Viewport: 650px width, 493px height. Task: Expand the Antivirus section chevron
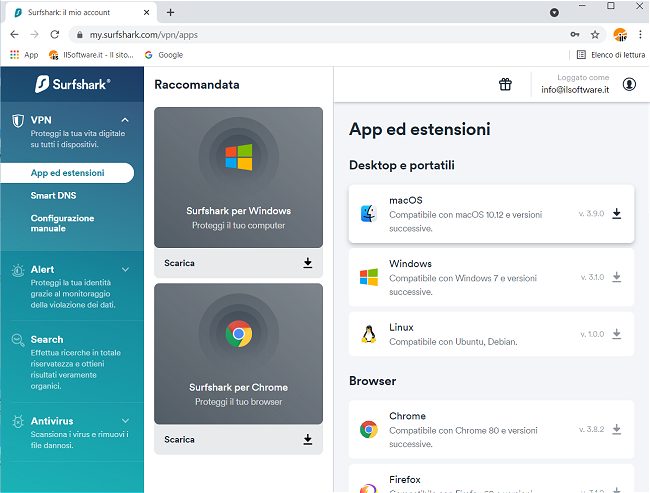coord(125,421)
